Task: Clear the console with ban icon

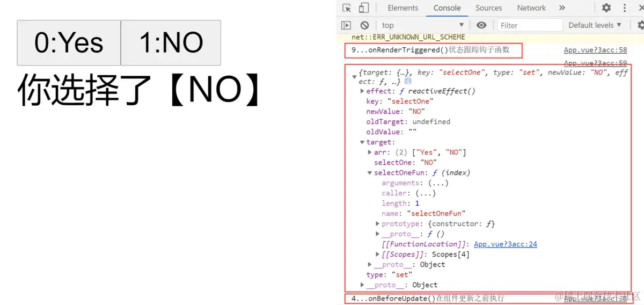Action: pos(364,25)
